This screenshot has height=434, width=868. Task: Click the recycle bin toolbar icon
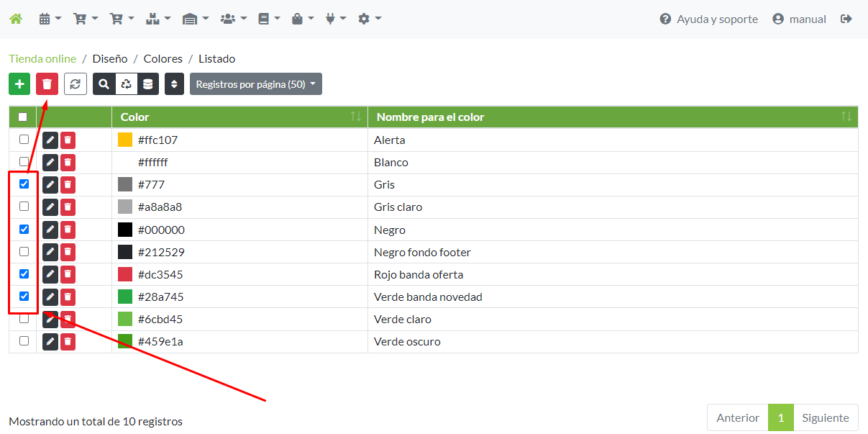point(127,84)
